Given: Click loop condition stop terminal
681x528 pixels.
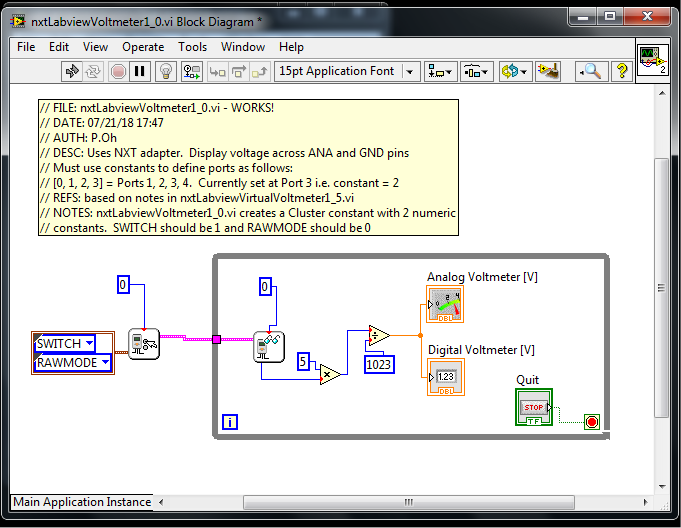Looking at the screenshot, I should tap(592, 422).
